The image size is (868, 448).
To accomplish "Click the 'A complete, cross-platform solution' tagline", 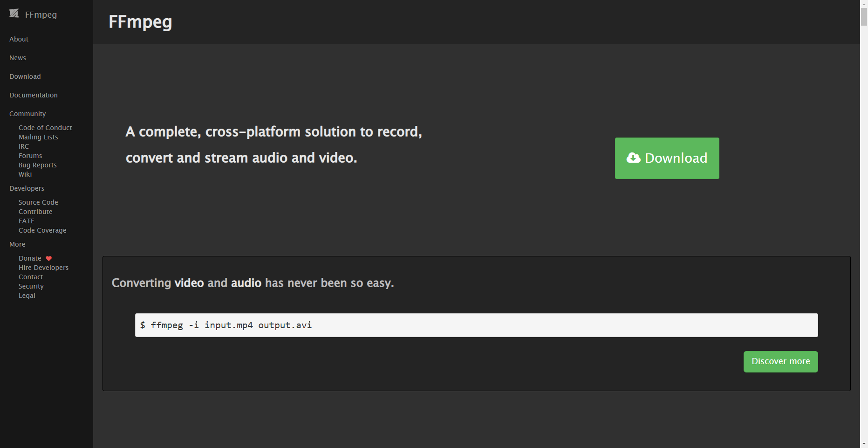I will click(274, 145).
